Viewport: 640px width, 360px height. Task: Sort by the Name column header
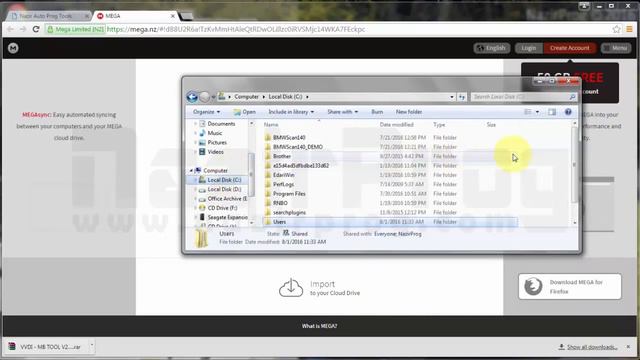pos(271,124)
